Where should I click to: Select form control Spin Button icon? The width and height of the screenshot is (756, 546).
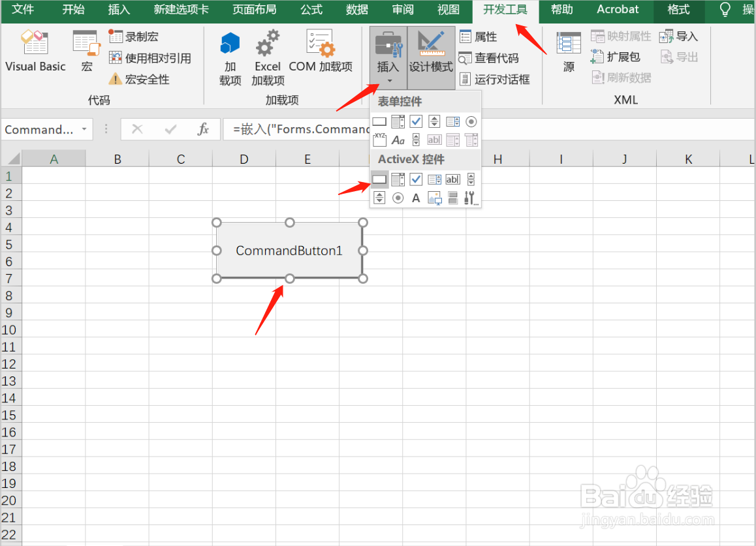tap(434, 121)
